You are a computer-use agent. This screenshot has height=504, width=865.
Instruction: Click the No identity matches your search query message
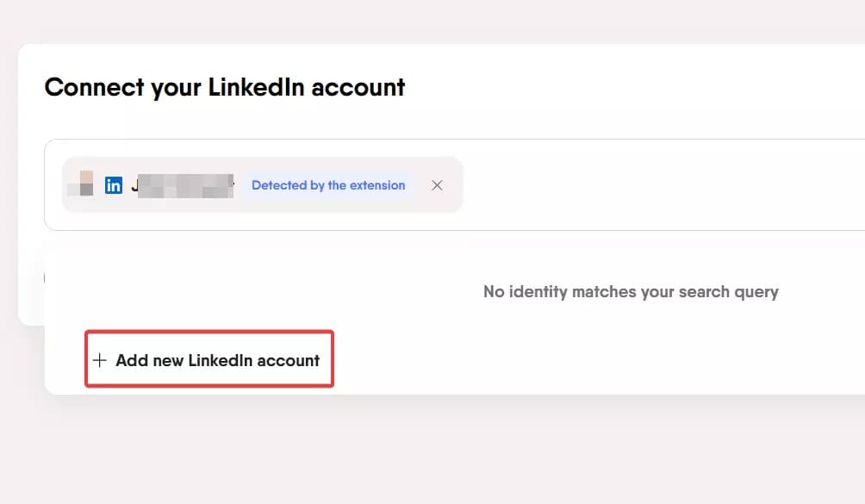coord(631,291)
